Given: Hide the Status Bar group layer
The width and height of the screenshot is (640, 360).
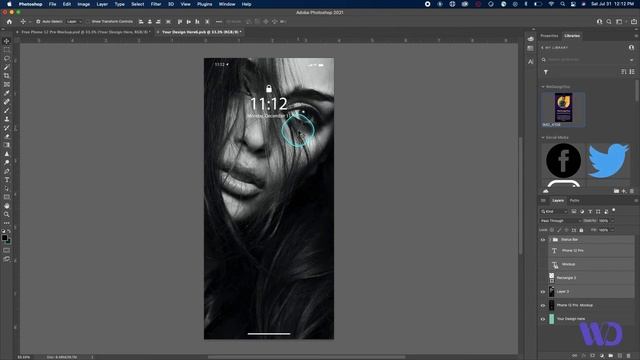Looking at the screenshot, I should [x=543, y=240].
